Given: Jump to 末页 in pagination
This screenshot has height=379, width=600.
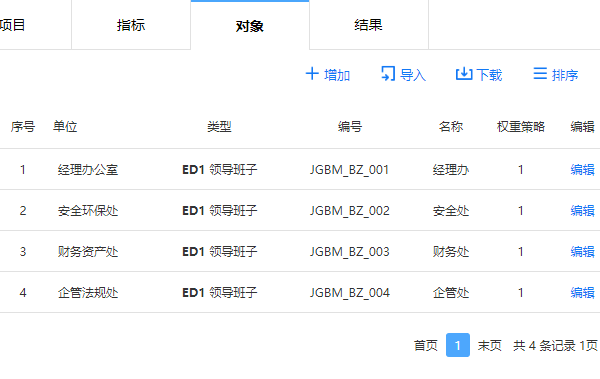Looking at the screenshot, I should pyautogui.click(x=489, y=345).
